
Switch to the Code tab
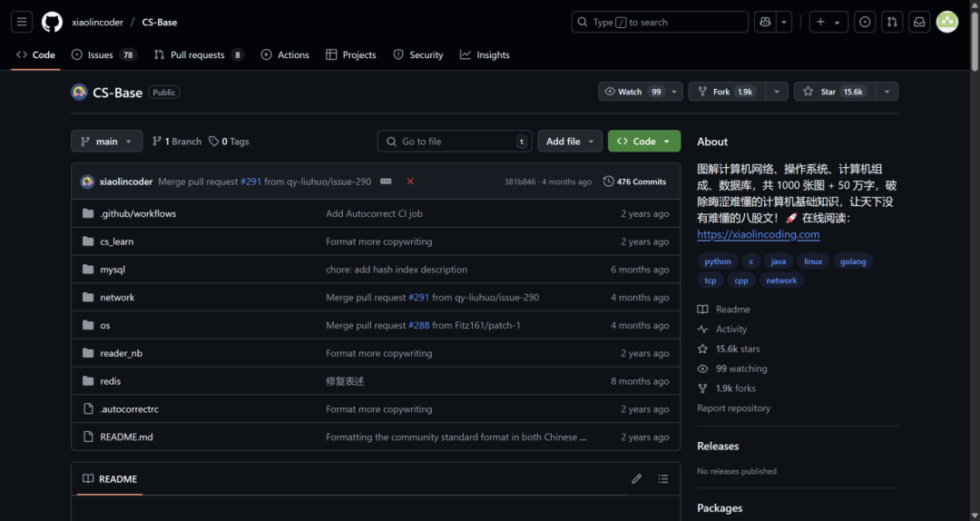(x=35, y=55)
